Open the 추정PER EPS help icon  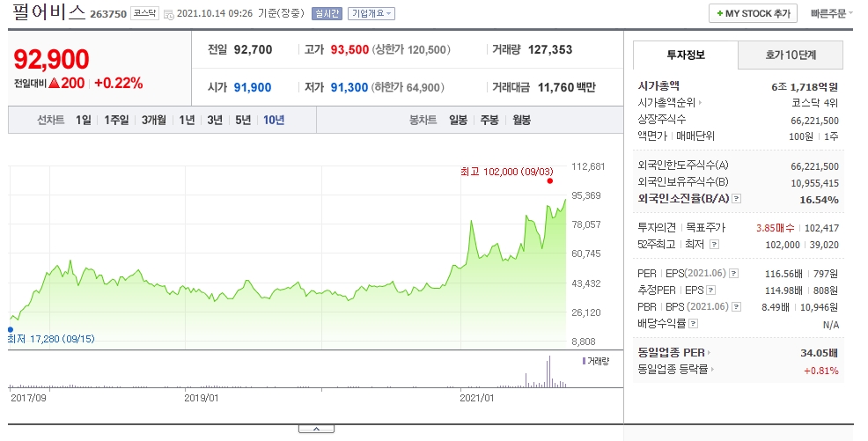point(710,290)
